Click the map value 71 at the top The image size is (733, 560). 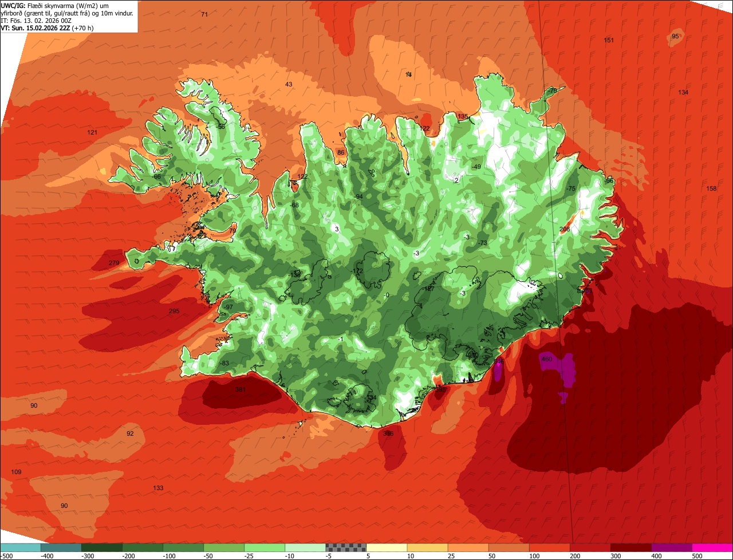(204, 14)
